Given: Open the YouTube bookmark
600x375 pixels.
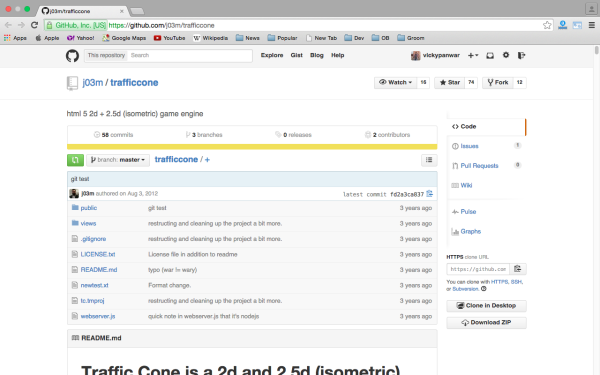Looking at the screenshot, I should click(x=170, y=38).
